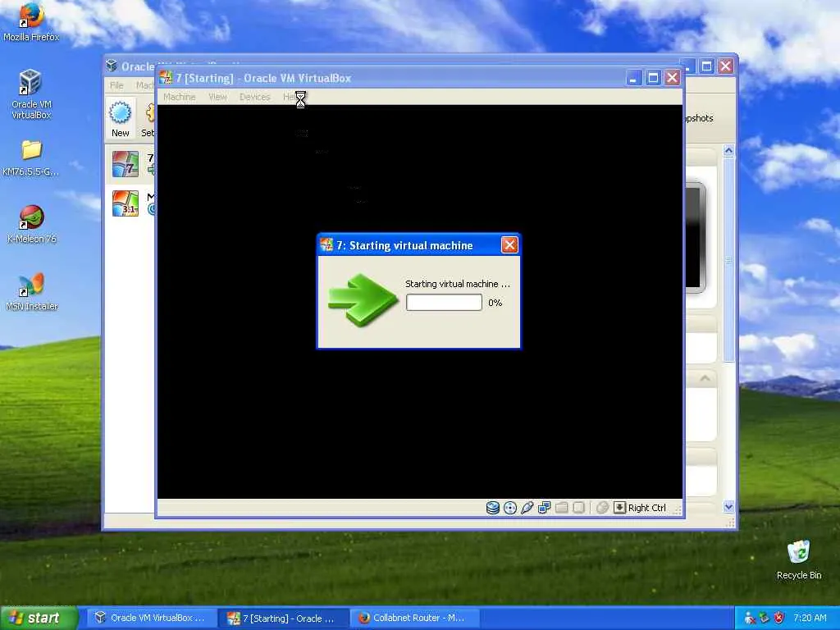Open the KM76.5.5-G folder on desktop
The width and height of the screenshot is (840, 630).
click(31, 158)
